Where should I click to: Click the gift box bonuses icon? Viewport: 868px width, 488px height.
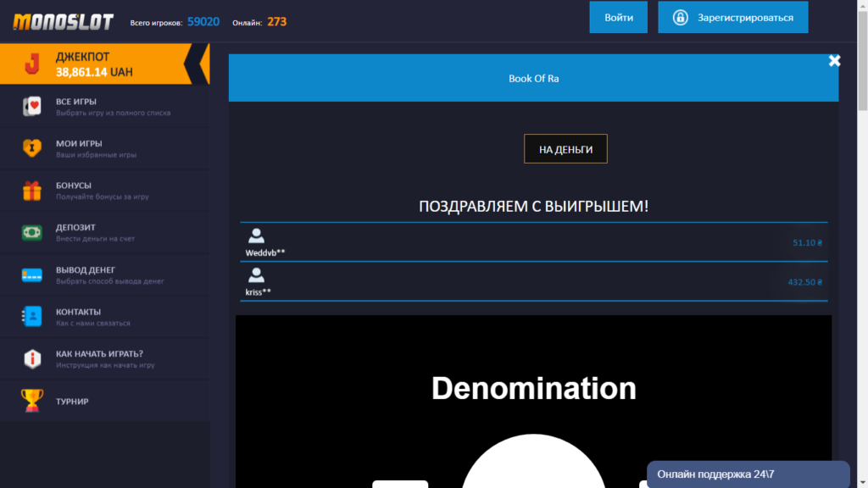click(x=32, y=191)
